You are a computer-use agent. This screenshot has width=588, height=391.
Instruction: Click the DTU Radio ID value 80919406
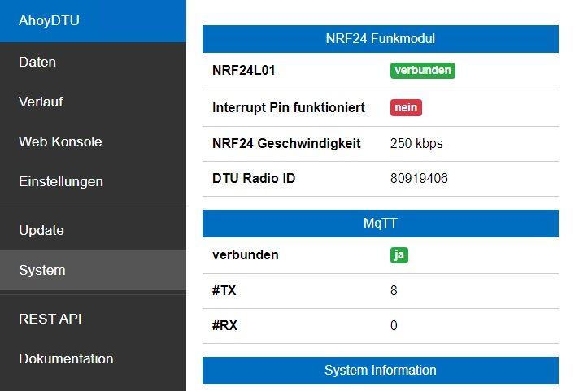coord(419,178)
